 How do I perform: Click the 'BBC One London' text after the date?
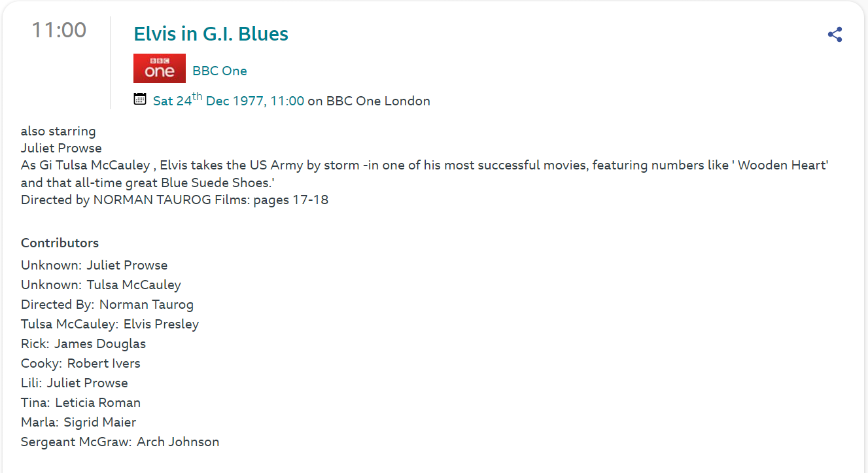coord(378,101)
